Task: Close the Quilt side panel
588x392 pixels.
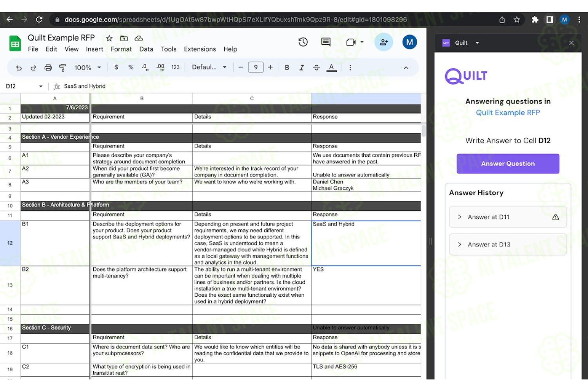Action: click(x=571, y=43)
